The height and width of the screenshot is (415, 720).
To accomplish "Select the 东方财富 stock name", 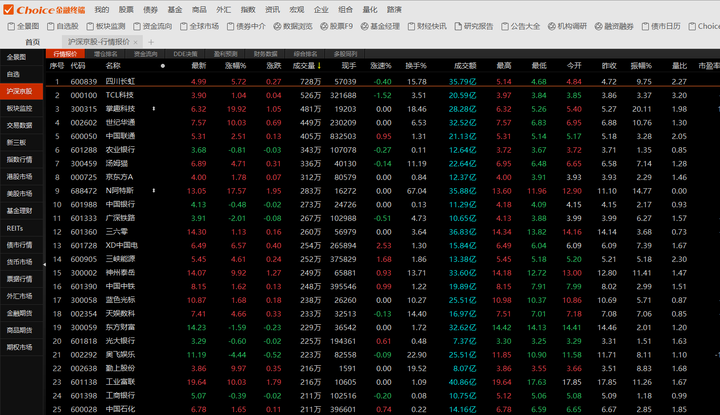I will (120, 327).
